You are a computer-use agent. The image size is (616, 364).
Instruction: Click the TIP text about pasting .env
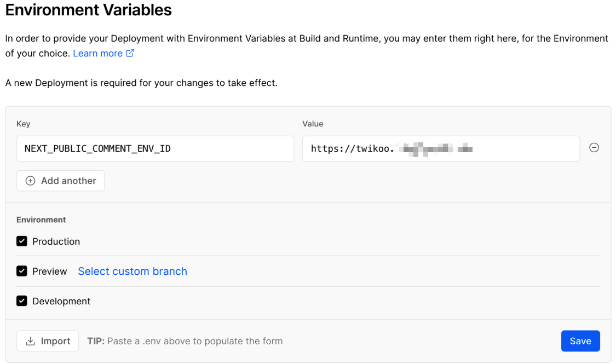click(185, 342)
